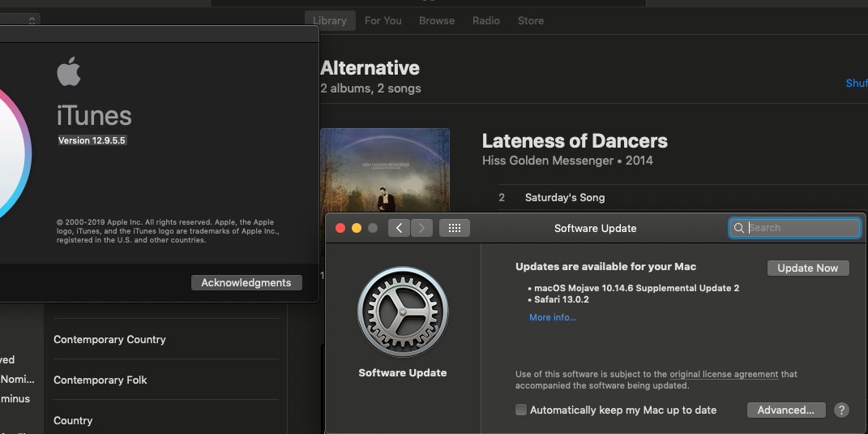Click the Apple logo in the About window
The height and width of the screenshot is (434, 868).
click(69, 71)
